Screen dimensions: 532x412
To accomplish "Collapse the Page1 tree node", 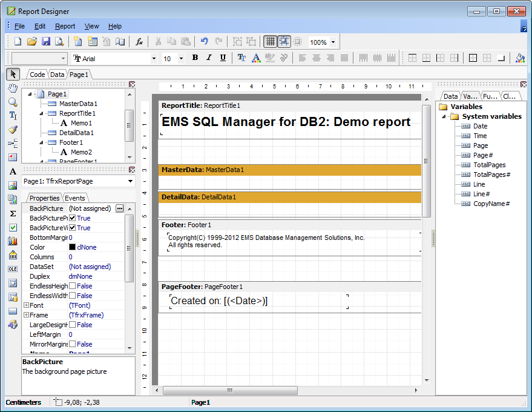I will pos(30,94).
